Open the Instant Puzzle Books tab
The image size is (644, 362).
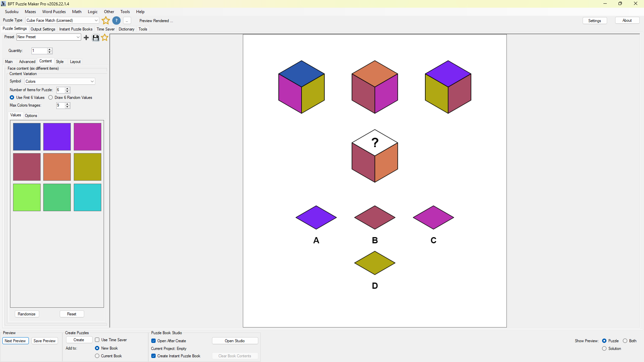click(76, 29)
